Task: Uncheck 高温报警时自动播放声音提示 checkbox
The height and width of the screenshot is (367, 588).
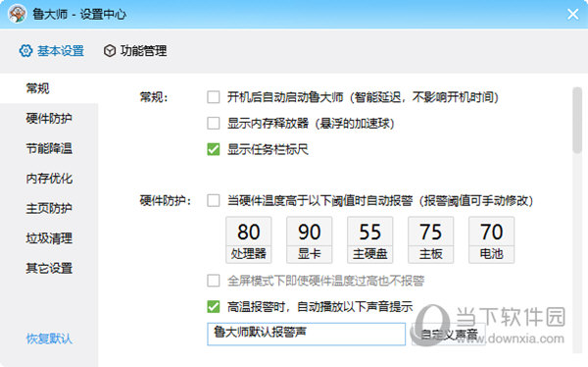Action: tap(214, 307)
